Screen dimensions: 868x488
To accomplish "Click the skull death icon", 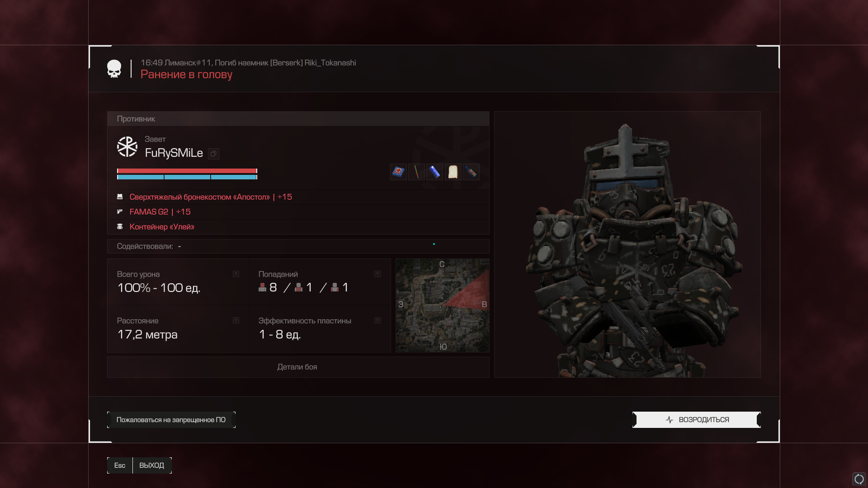I will pyautogui.click(x=114, y=69).
